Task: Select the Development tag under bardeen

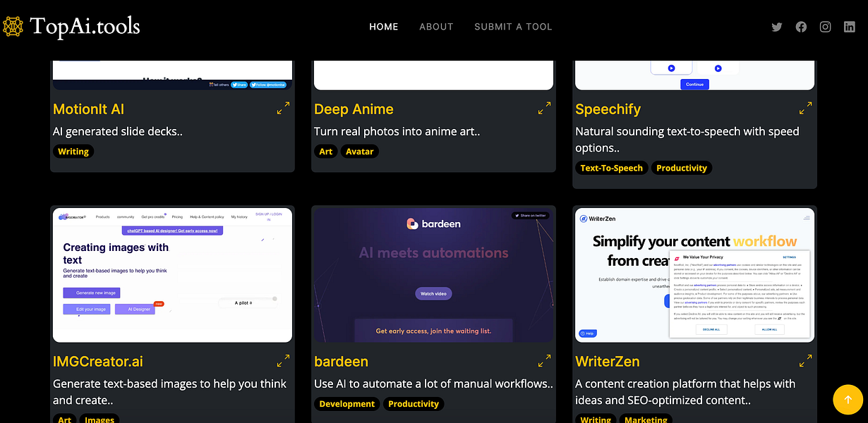Action: [x=346, y=404]
